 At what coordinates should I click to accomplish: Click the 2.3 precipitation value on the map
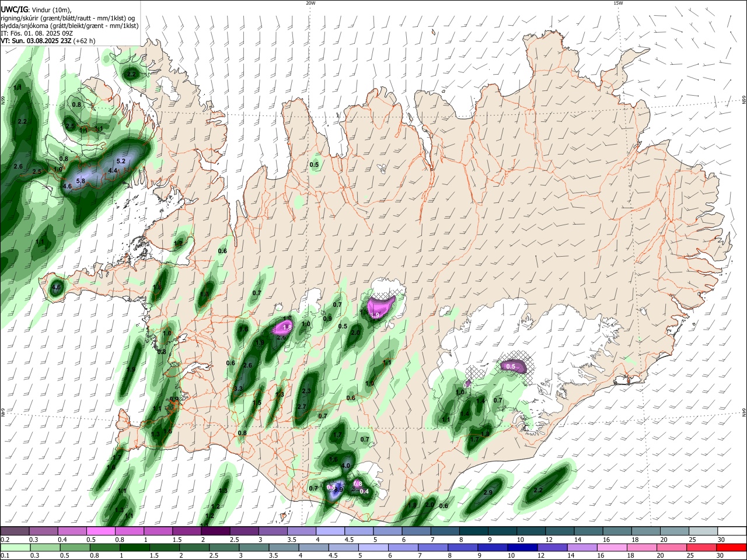[306, 391]
